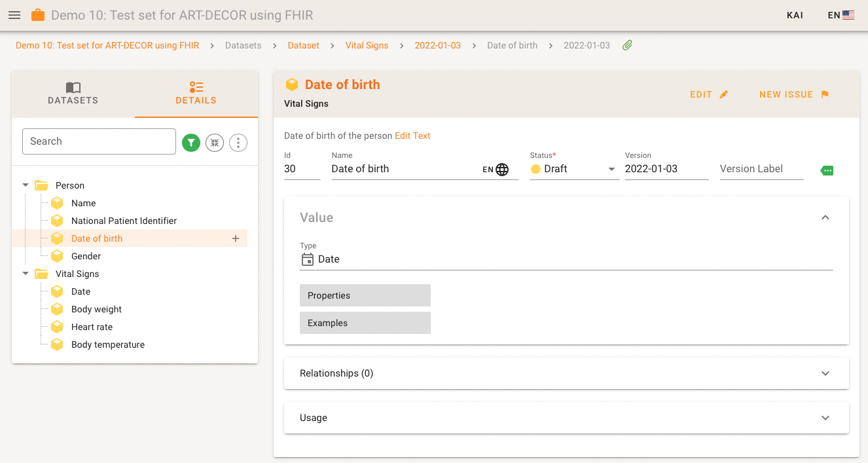
Task: Click the Edit Text link
Action: click(x=412, y=136)
